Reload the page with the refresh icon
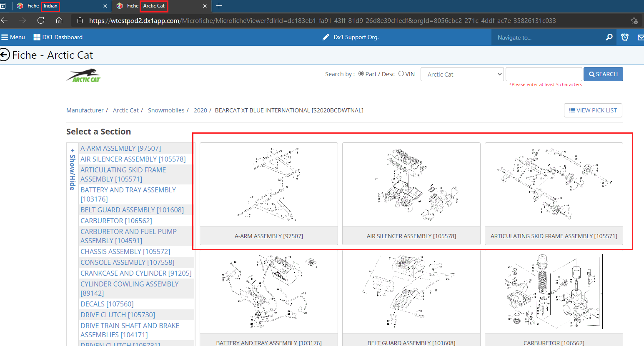 (41, 20)
